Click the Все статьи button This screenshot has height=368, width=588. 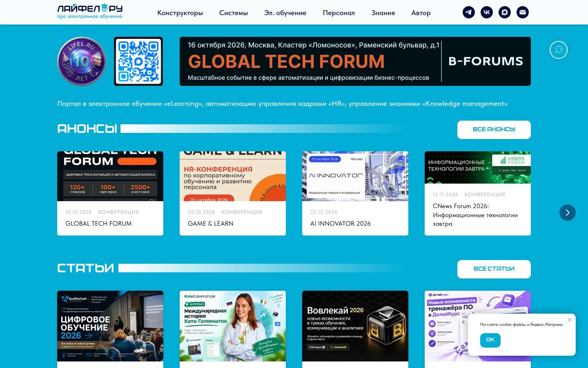tap(494, 269)
